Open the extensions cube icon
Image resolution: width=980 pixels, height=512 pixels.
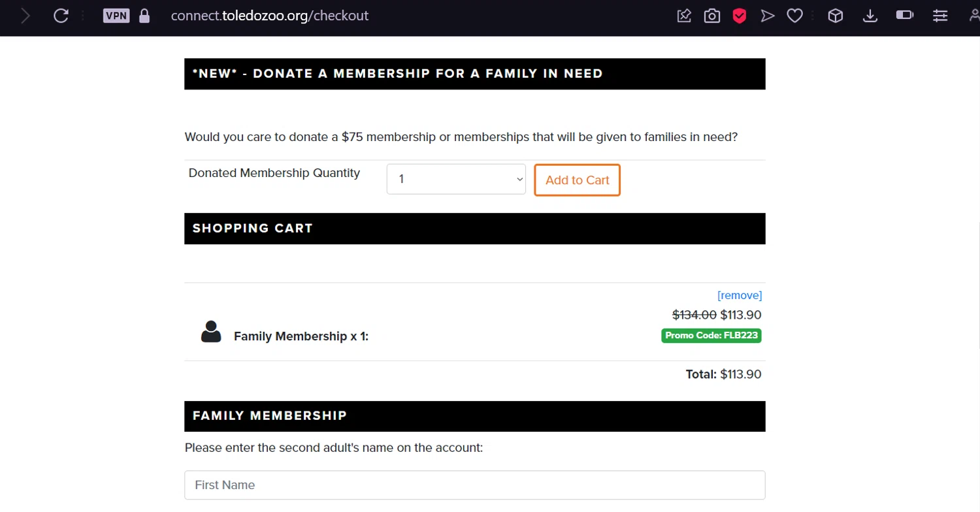click(835, 16)
